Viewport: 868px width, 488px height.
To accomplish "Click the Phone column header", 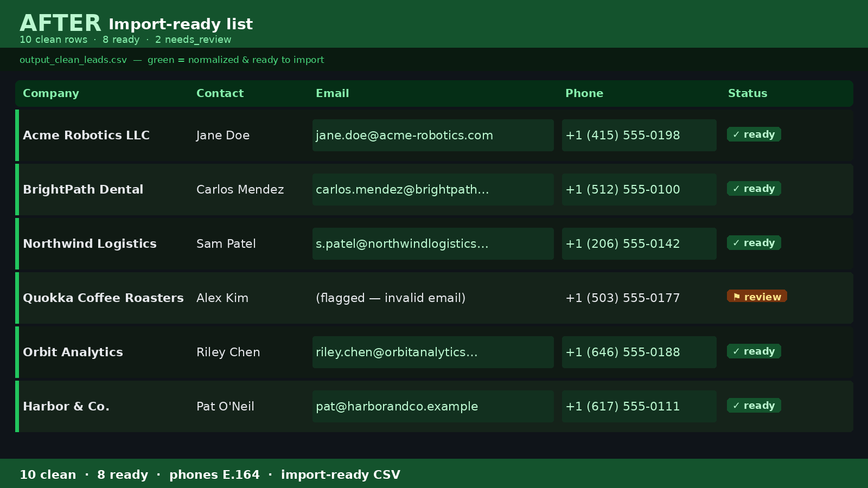I will [x=584, y=93].
